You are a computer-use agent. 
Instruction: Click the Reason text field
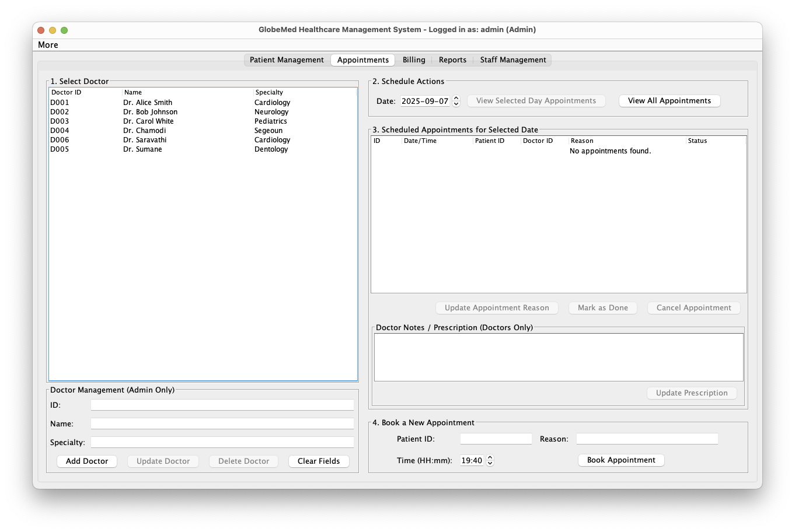click(647, 439)
